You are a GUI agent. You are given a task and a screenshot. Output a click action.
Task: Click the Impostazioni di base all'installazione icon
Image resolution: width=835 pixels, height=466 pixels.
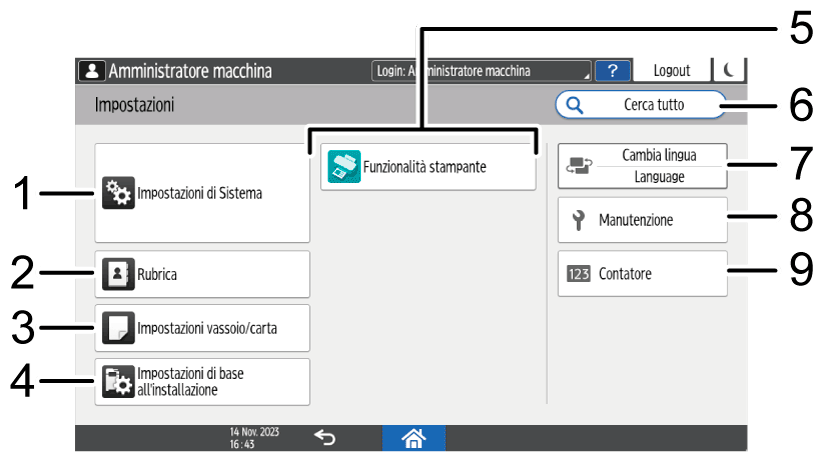point(118,382)
